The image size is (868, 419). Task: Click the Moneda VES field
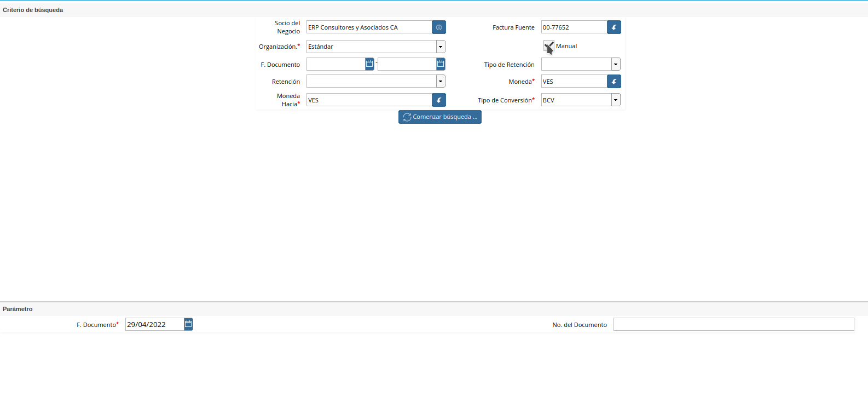pos(574,82)
